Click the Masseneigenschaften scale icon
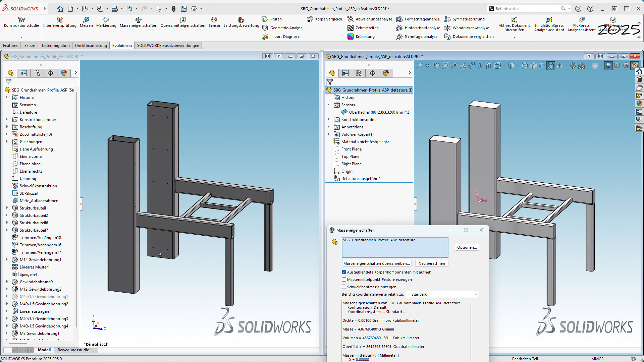The width and height of the screenshot is (644, 362). pyautogui.click(x=138, y=20)
